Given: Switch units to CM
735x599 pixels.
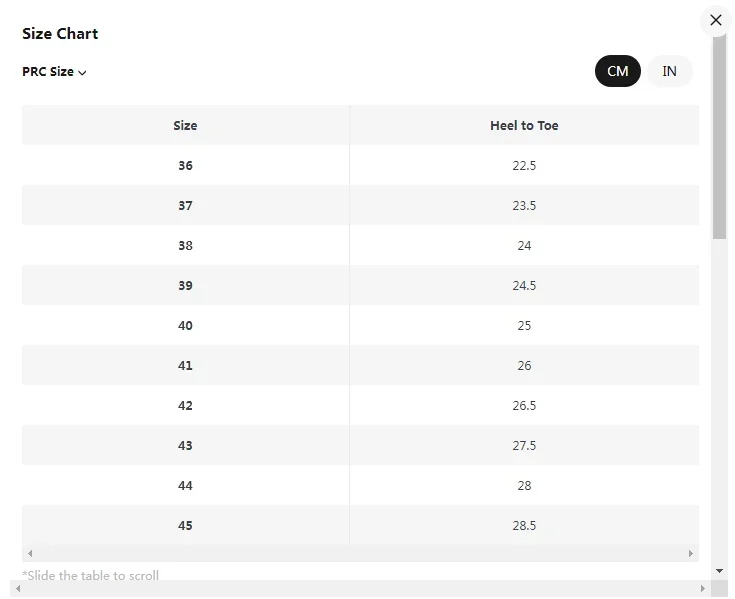Looking at the screenshot, I should pyautogui.click(x=617, y=71).
